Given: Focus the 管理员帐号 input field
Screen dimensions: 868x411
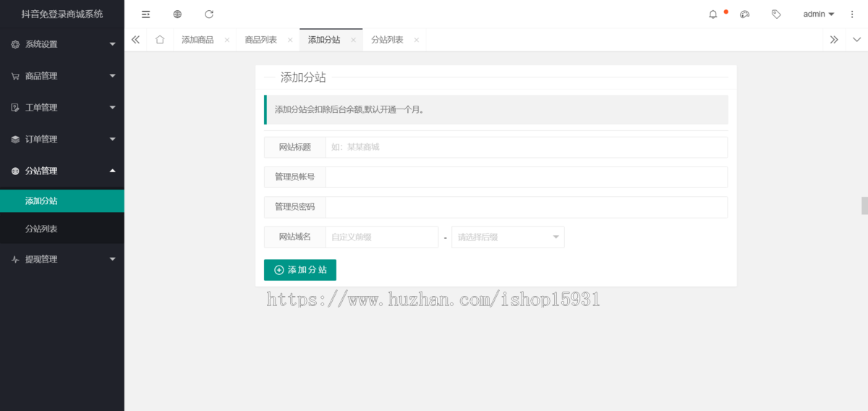Looking at the screenshot, I should click(x=527, y=177).
